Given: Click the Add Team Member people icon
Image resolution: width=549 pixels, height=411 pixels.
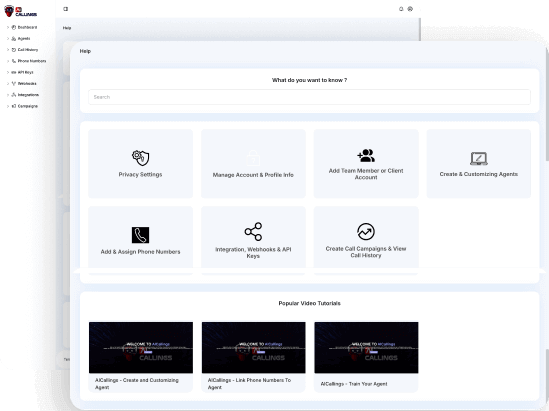Looking at the screenshot, I should [x=366, y=155].
